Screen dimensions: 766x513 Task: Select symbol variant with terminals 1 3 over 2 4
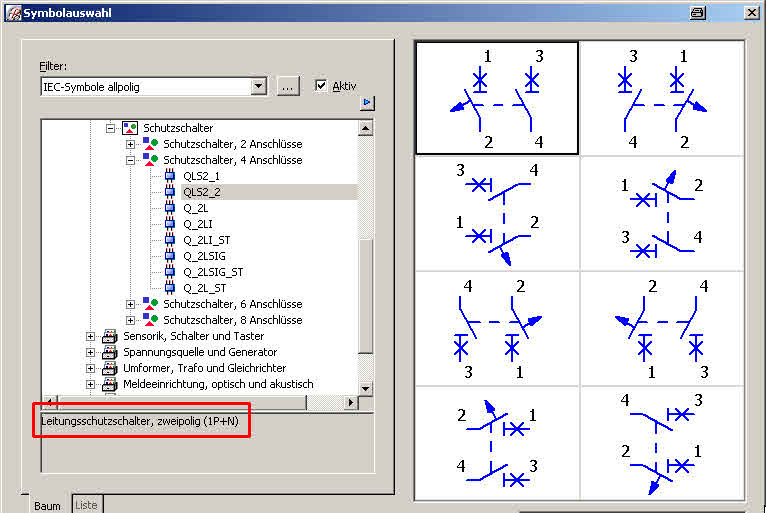(497, 98)
